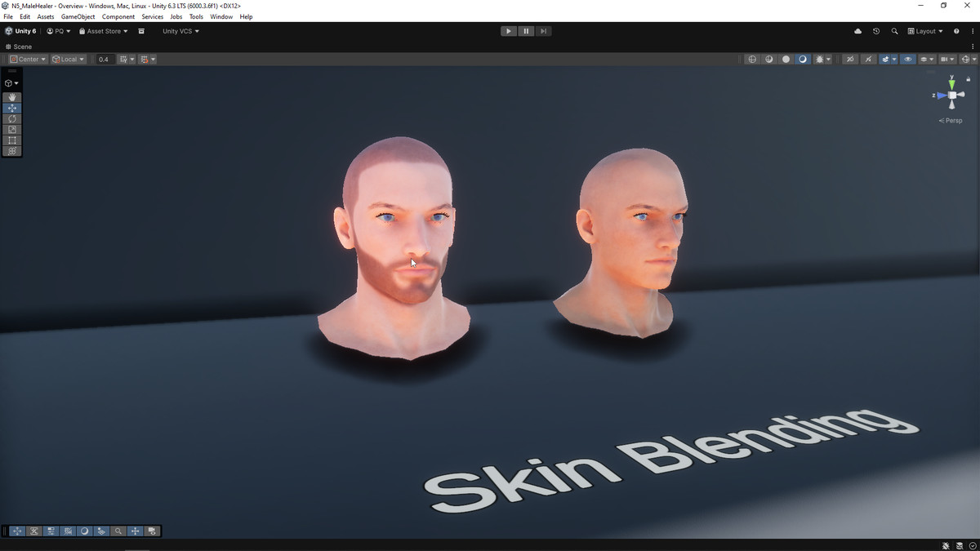Open Unity cloud services icon
The image size is (980, 551).
click(857, 31)
